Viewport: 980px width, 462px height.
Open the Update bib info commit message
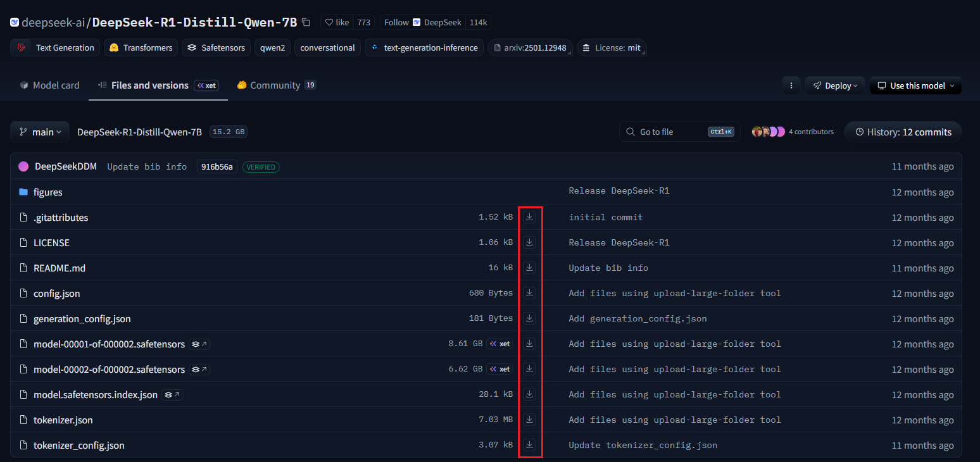point(147,166)
